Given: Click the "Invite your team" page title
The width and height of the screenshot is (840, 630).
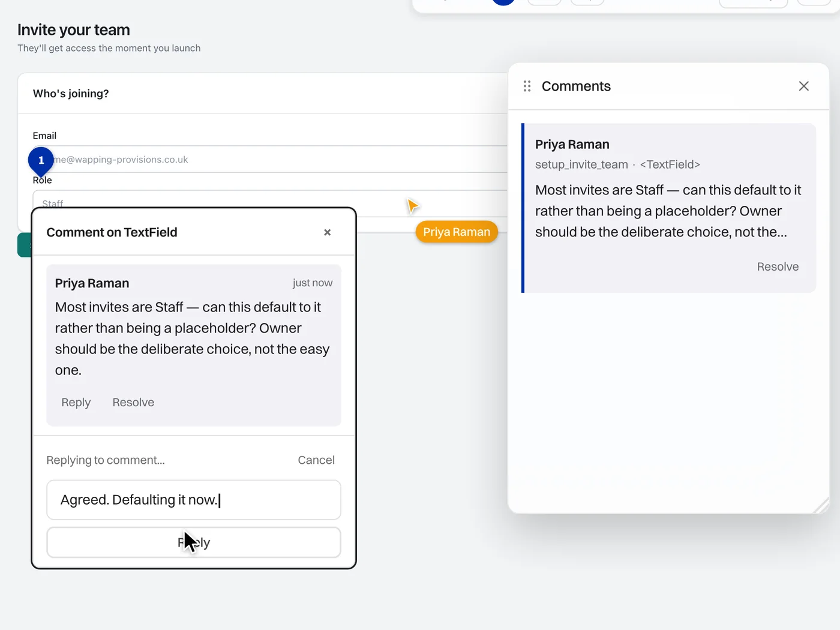Looking at the screenshot, I should click(x=74, y=30).
